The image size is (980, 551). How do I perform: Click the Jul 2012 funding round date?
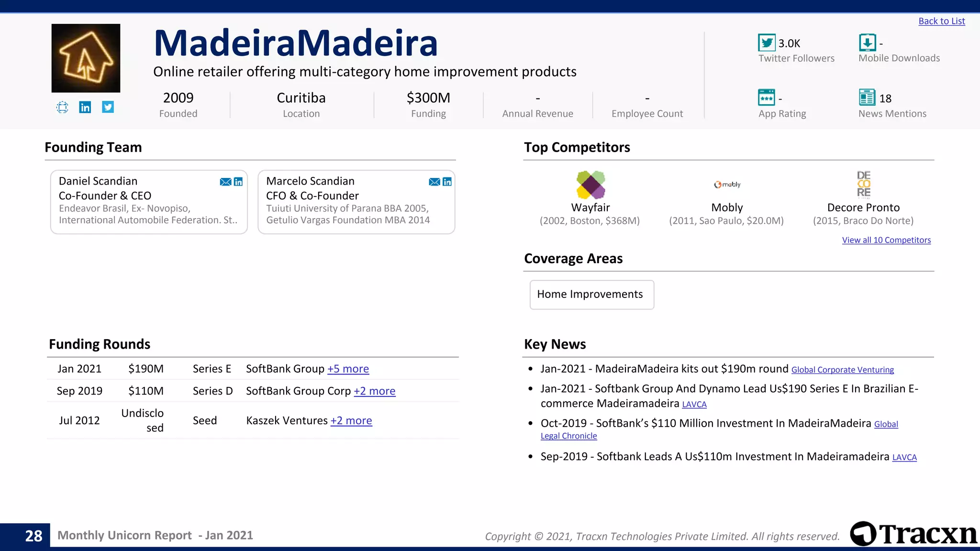coord(79,420)
